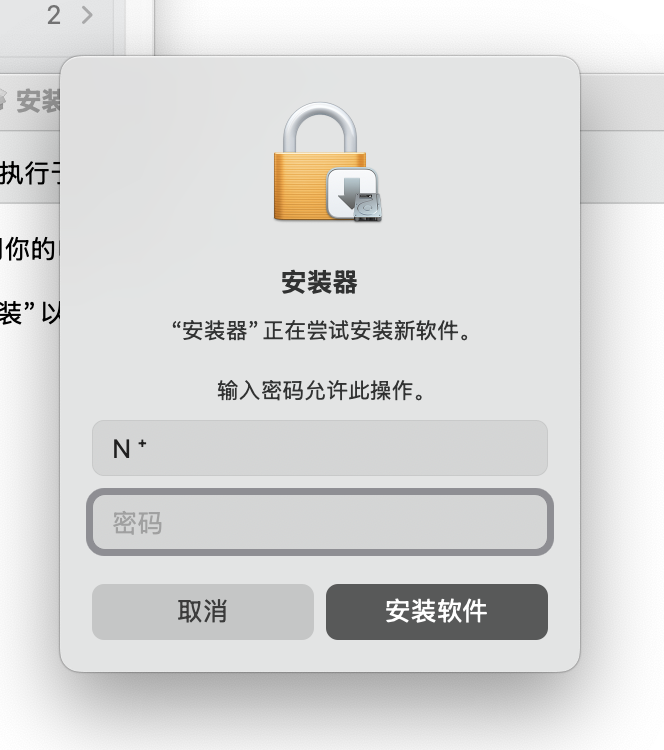Click the prompt 输入密码允许此操作
The width and height of the screenshot is (664, 750).
point(321,390)
